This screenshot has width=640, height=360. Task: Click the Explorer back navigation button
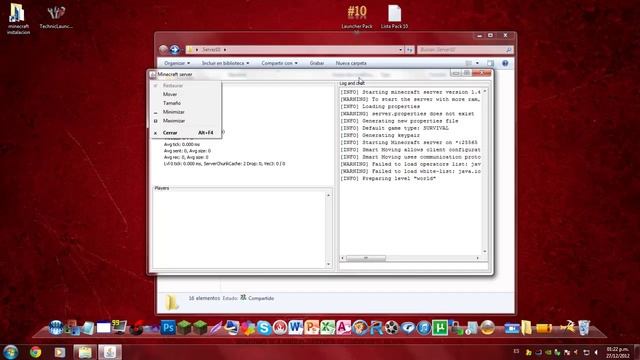click(164, 49)
